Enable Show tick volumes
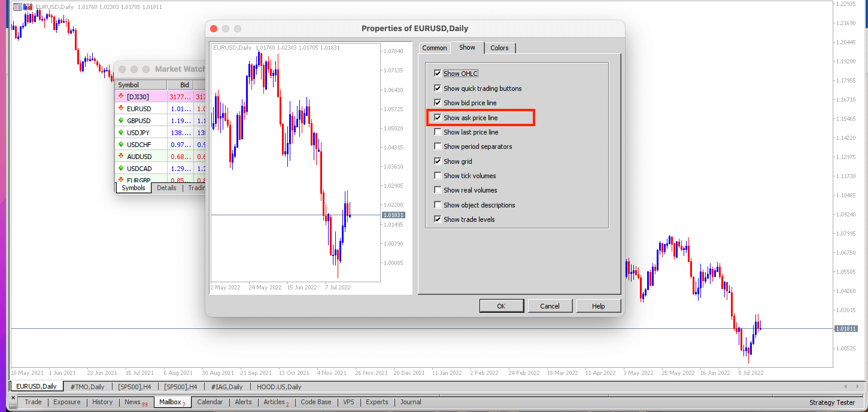Screen dimensions: 868x412 tap(438, 176)
